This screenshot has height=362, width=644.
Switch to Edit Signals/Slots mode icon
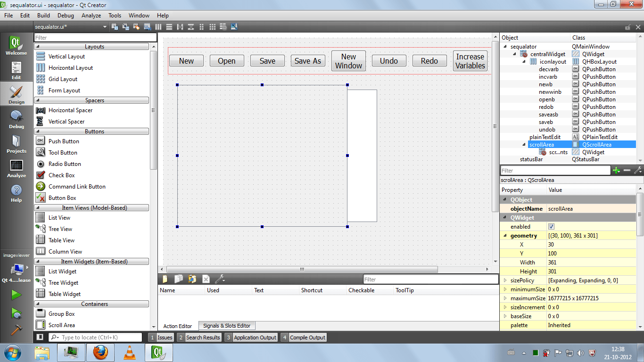point(124,27)
